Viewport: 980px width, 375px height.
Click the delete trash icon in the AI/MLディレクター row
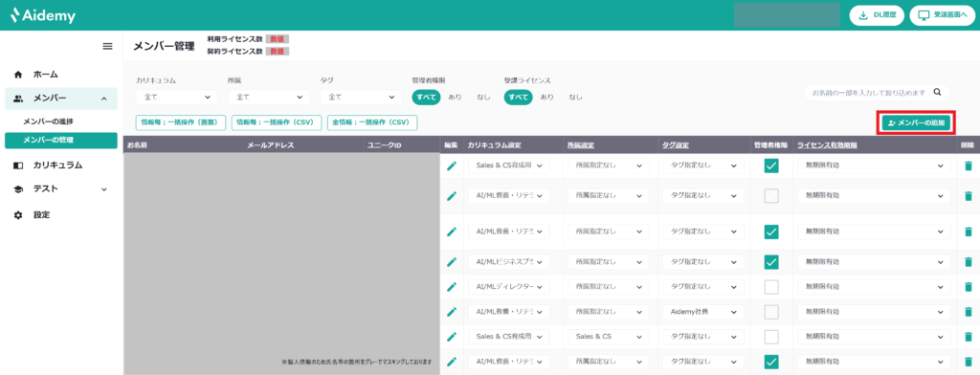click(969, 287)
